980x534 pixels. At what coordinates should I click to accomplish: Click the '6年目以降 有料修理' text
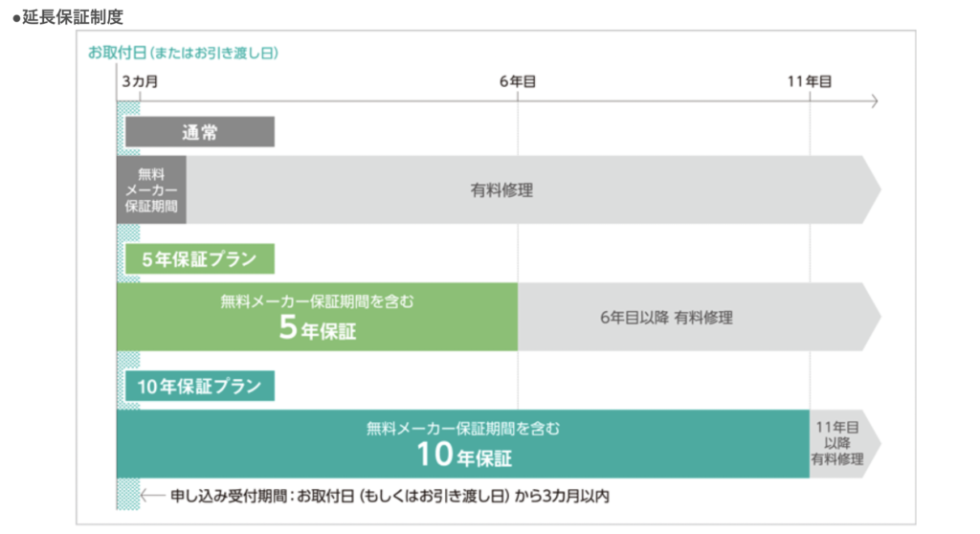point(666,318)
